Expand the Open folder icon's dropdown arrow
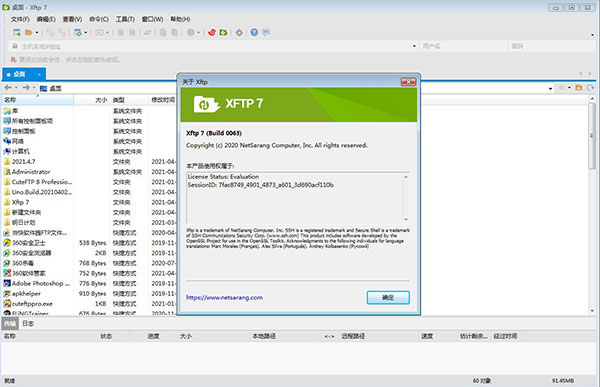 [37, 33]
